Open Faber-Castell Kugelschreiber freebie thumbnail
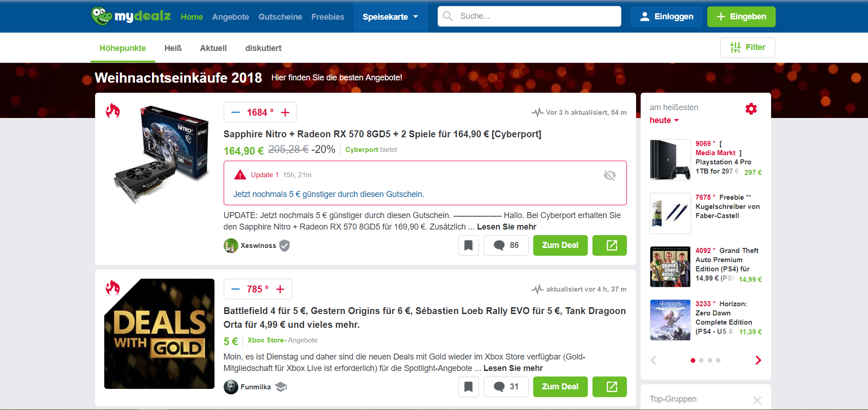Viewport: 868px width, 410px height. 670,213
